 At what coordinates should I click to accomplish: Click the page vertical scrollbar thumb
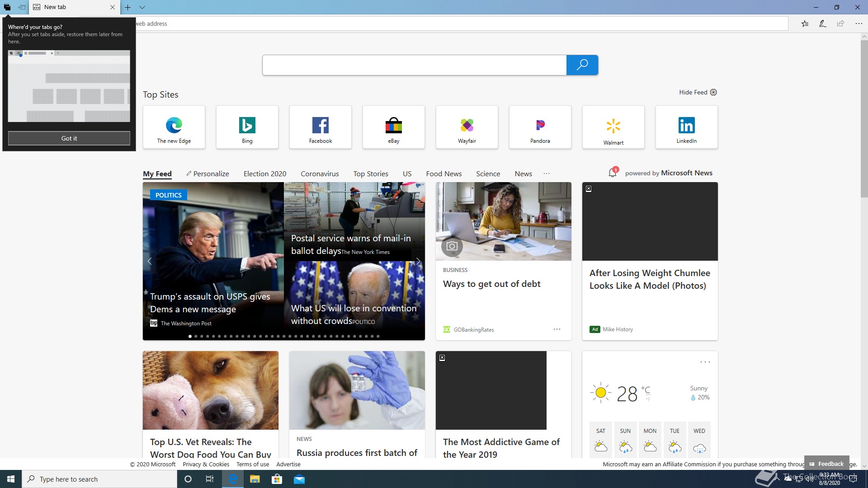click(x=864, y=118)
